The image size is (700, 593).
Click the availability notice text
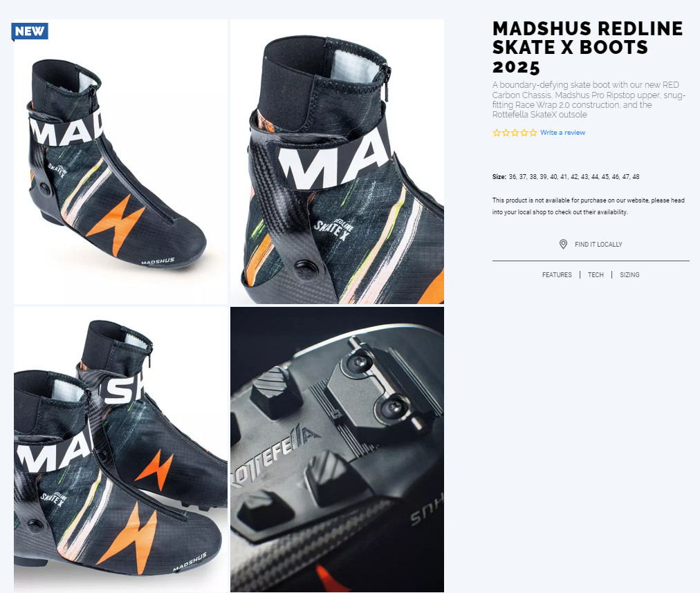tap(589, 206)
